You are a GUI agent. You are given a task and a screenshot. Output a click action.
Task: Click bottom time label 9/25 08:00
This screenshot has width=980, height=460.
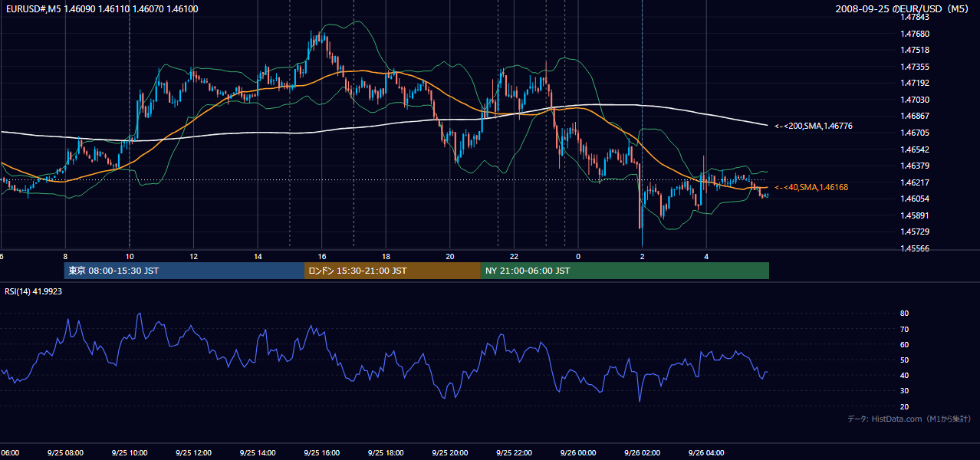pos(65,453)
